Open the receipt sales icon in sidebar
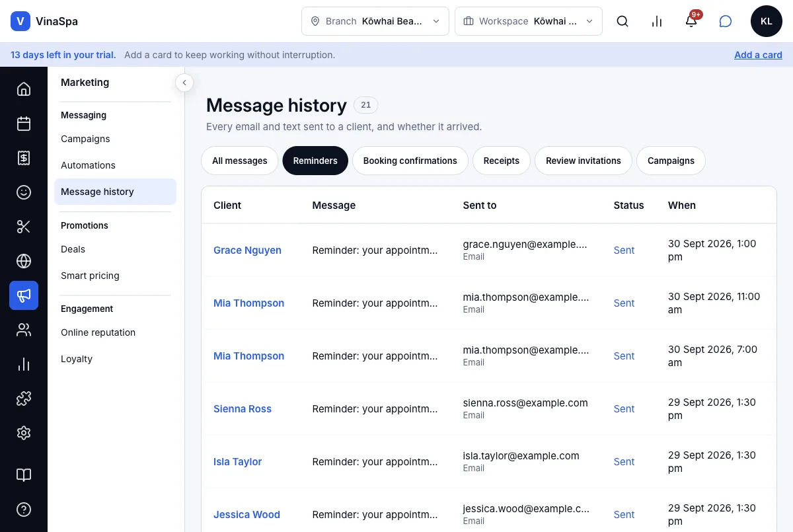The image size is (793, 532). (x=24, y=157)
